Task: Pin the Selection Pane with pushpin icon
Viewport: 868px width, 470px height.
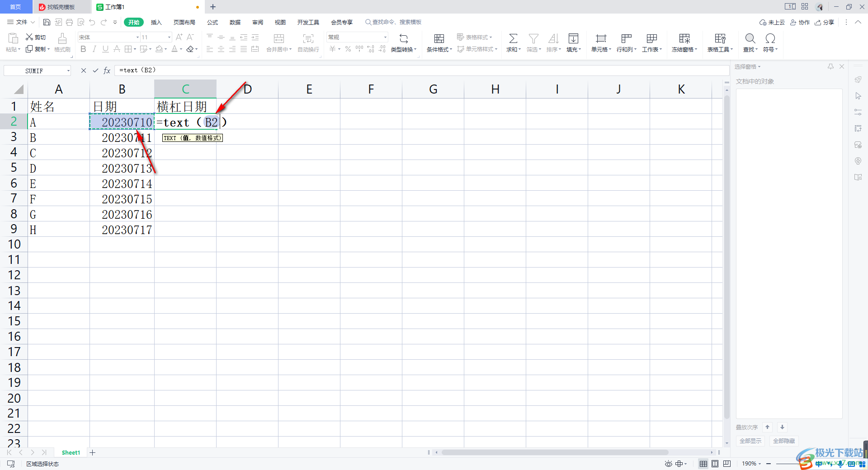Action: pyautogui.click(x=830, y=66)
